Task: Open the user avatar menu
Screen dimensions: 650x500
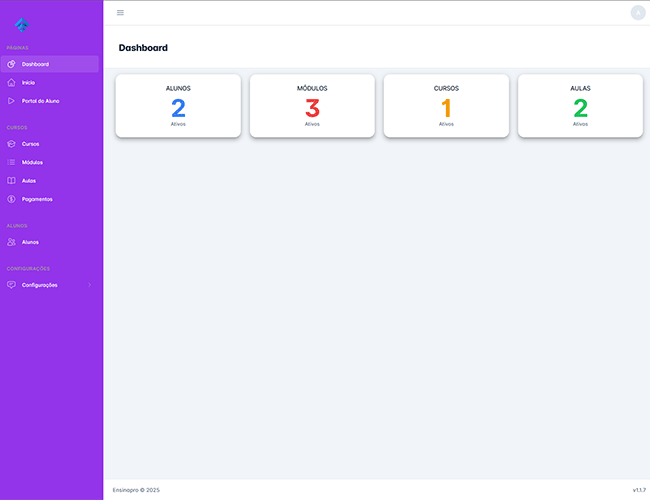Action: pos(638,13)
